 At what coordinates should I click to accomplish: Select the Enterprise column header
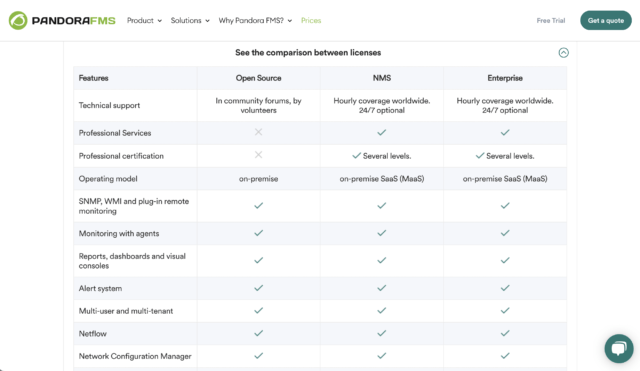coord(505,78)
